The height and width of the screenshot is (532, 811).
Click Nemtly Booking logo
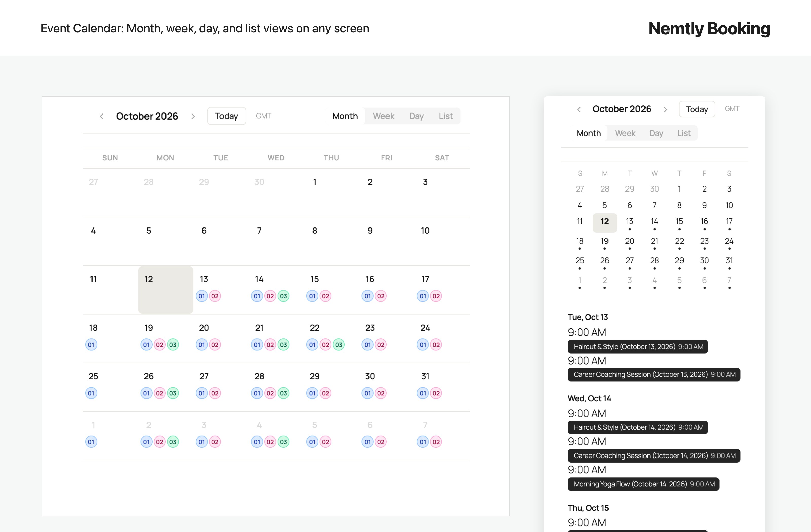[x=709, y=29]
